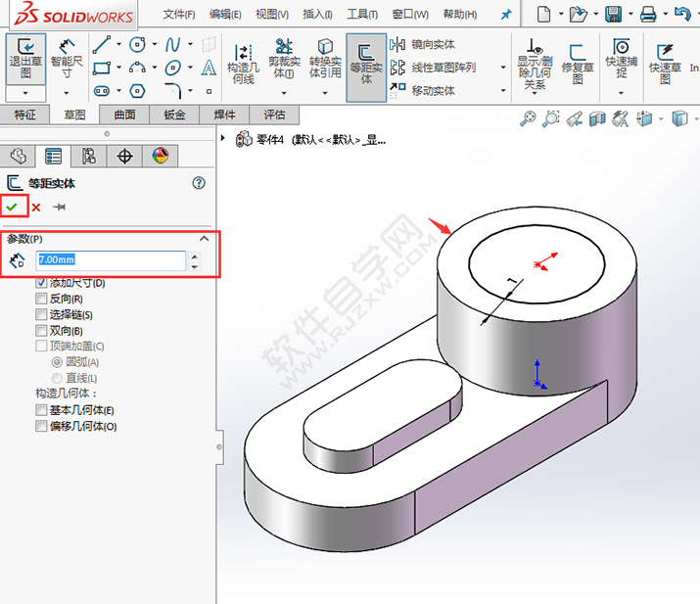Open the DimXpertManager crosshair tab
700x604 pixels.
click(124, 156)
